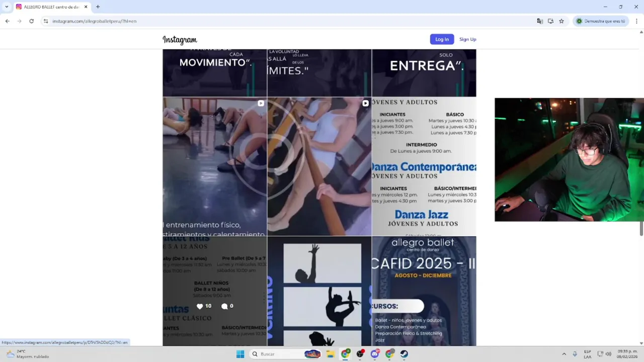Click the network tray icon
The width and height of the screenshot is (644, 362).
click(x=600, y=354)
